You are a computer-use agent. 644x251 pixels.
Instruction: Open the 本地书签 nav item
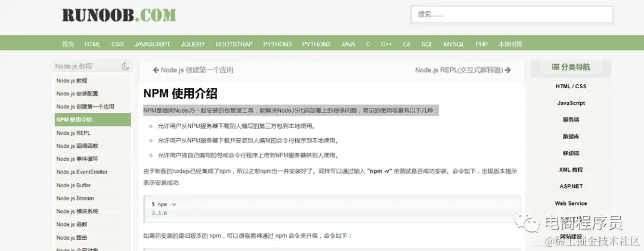pyautogui.click(x=510, y=44)
